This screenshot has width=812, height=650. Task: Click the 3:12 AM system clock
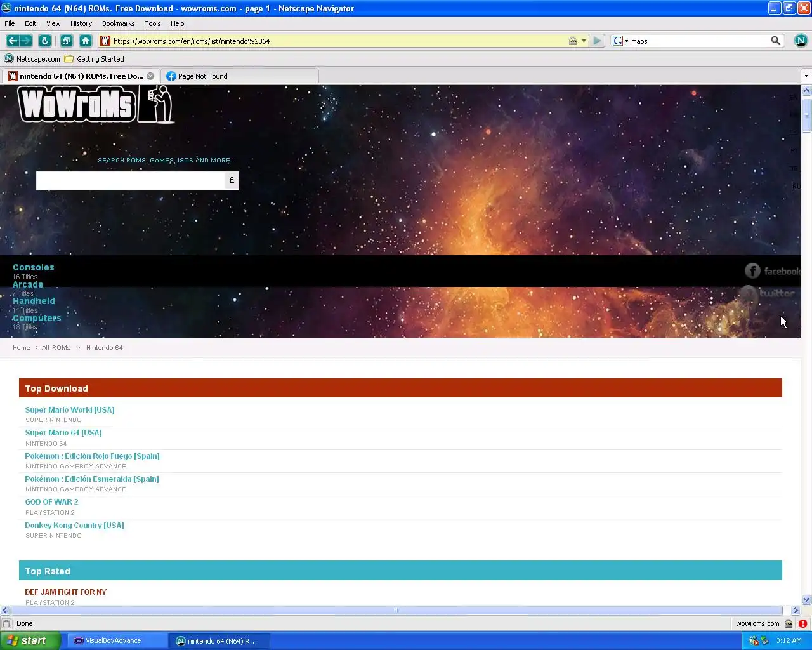(789, 640)
